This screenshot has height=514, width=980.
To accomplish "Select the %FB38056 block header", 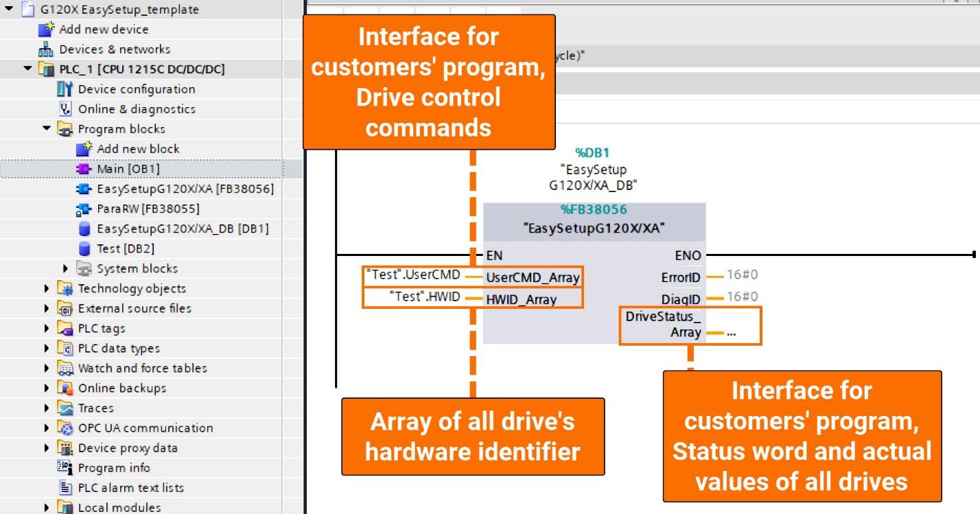I will point(594,209).
